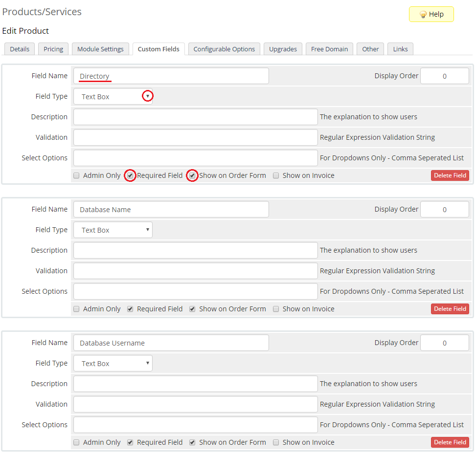Expand Field Type dropdown for Database Username
The height and width of the screenshot is (456, 476).
113,363
